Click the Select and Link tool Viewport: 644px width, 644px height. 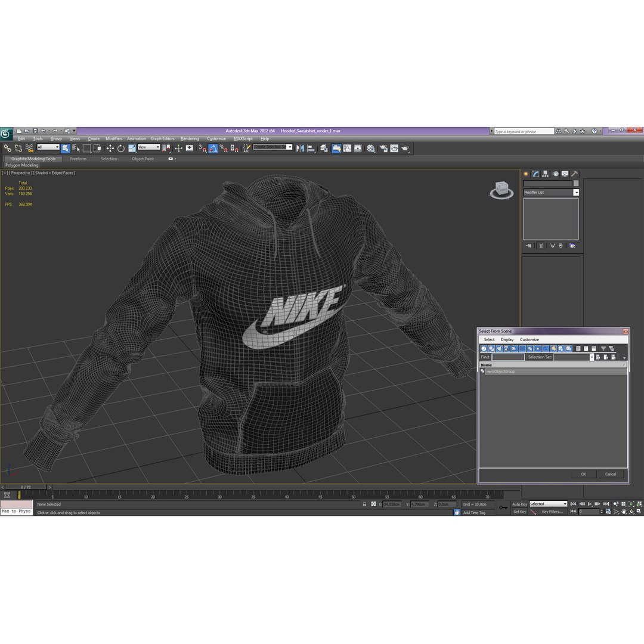pyautogui.click(x=7, y=148)
